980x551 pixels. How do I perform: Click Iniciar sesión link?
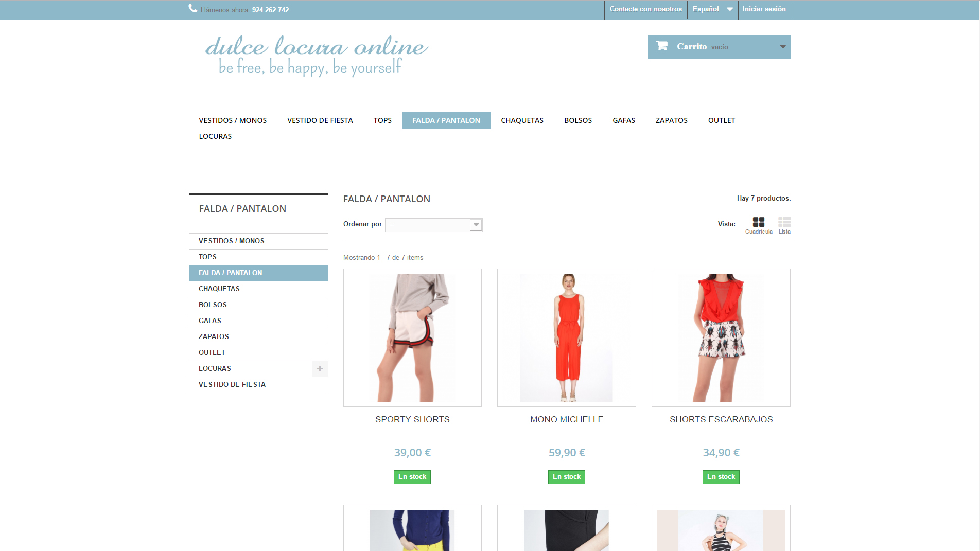(x=764, y=9)
